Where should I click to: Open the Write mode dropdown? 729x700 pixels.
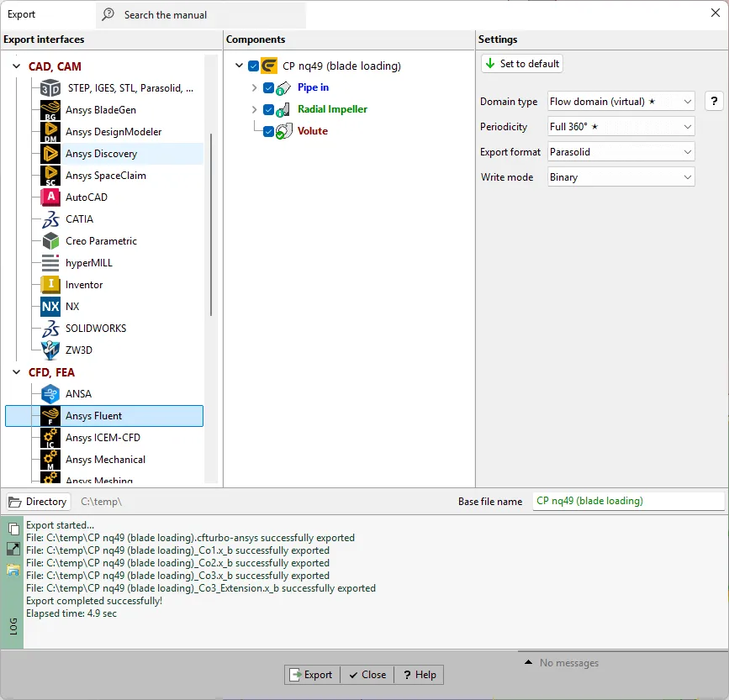621,177
